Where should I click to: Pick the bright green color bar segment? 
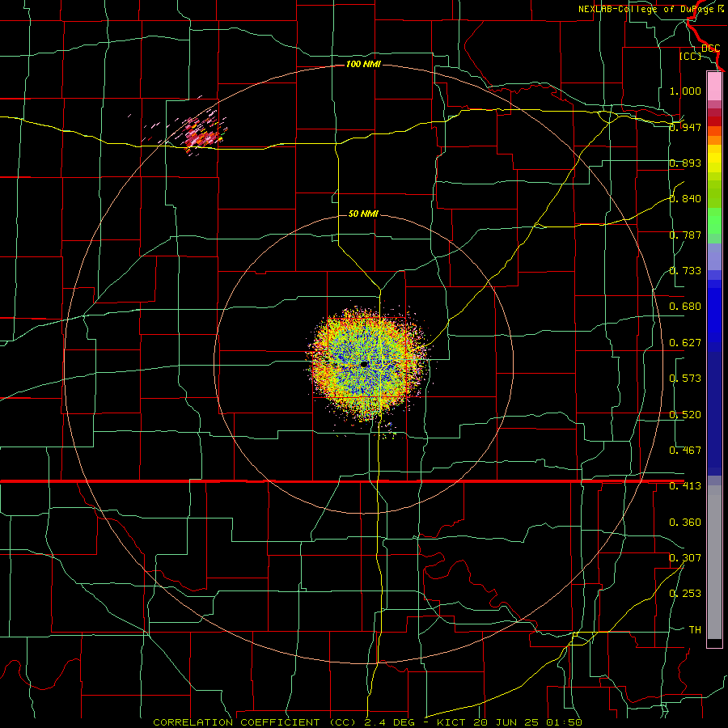(x=714, y=221)
